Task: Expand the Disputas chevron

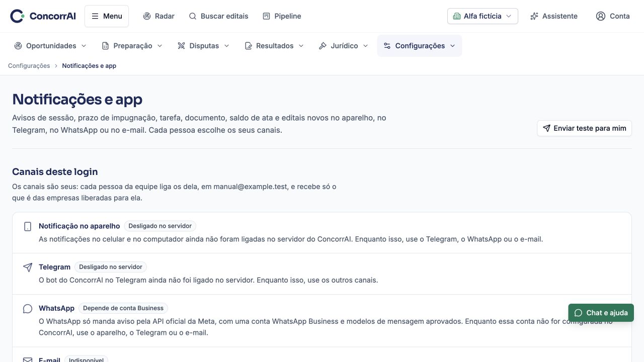Action: pos(226,46)
